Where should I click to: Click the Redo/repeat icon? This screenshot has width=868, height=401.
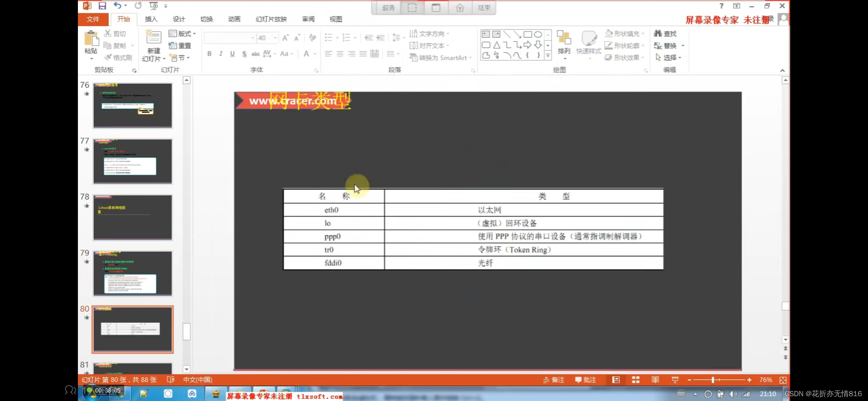138,6
